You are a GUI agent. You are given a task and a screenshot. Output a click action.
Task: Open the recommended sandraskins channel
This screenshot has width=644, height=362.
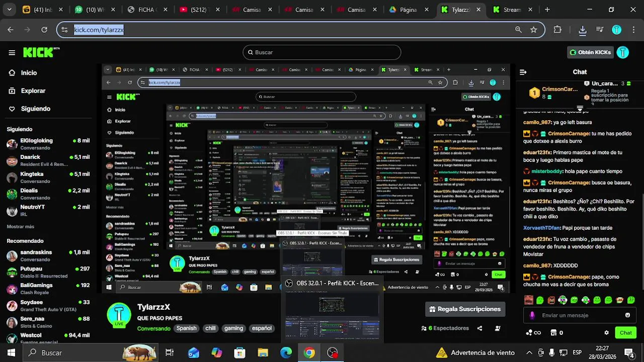click(48, 256)
